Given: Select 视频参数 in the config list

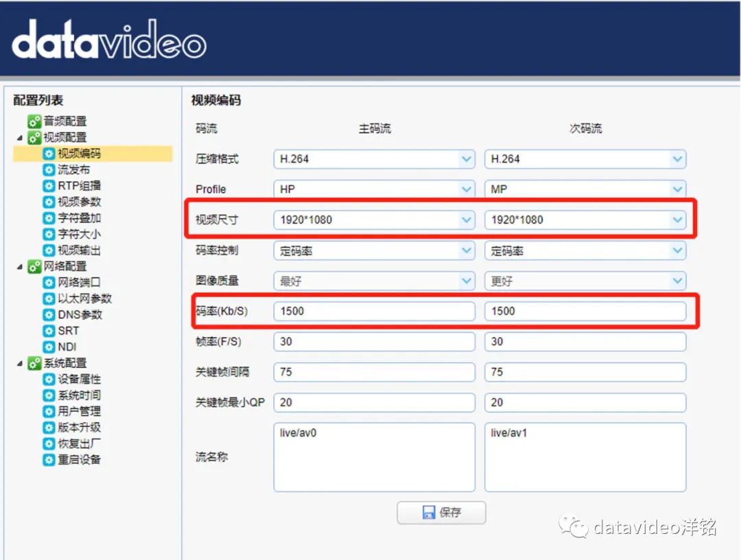Looking at the screenshot, I should click(x=79, y=202).
